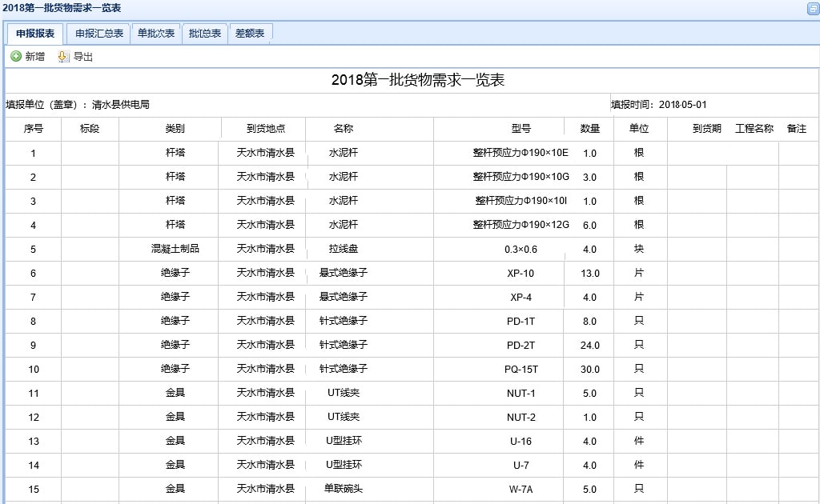Select quantity 8.0 in the PD-1T row

590,322
